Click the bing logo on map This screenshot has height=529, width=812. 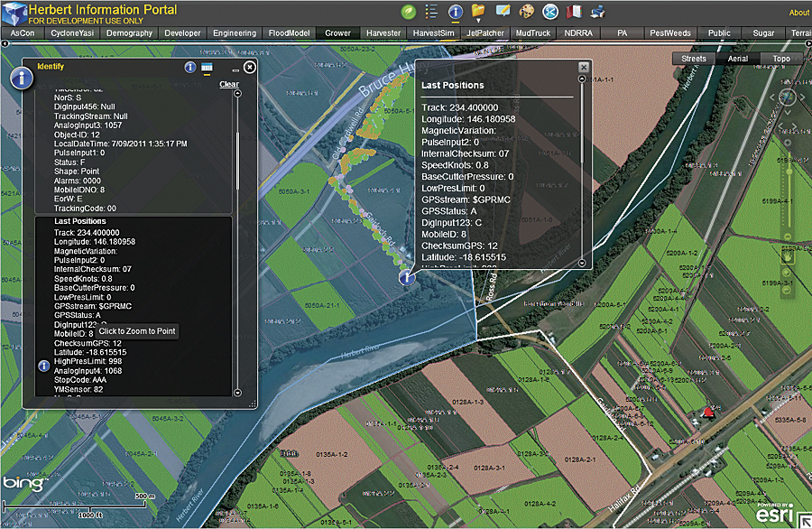point(23,484)
